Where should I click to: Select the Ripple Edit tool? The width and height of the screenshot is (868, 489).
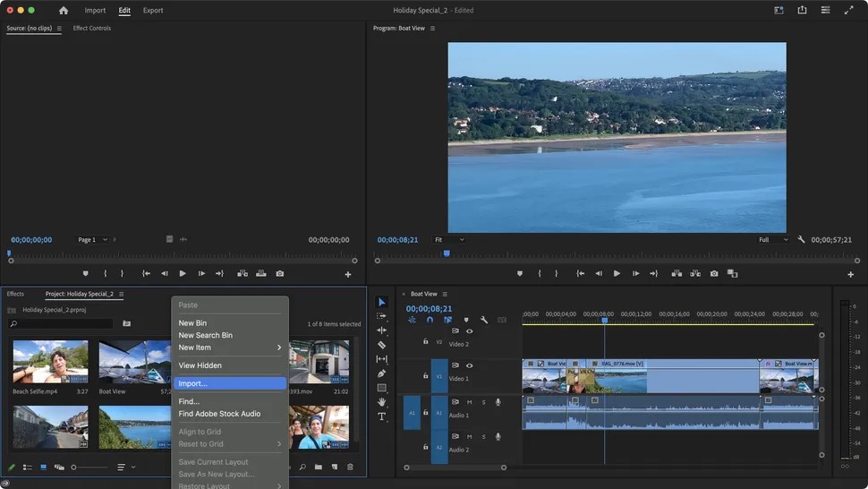(x=381, y=330)
